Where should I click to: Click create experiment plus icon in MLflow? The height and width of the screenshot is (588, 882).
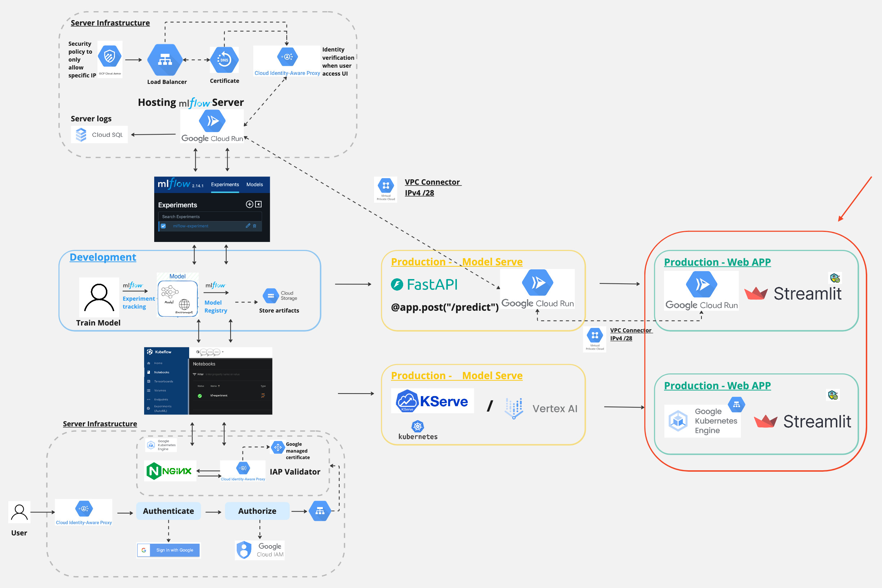(x=249, y=204)
